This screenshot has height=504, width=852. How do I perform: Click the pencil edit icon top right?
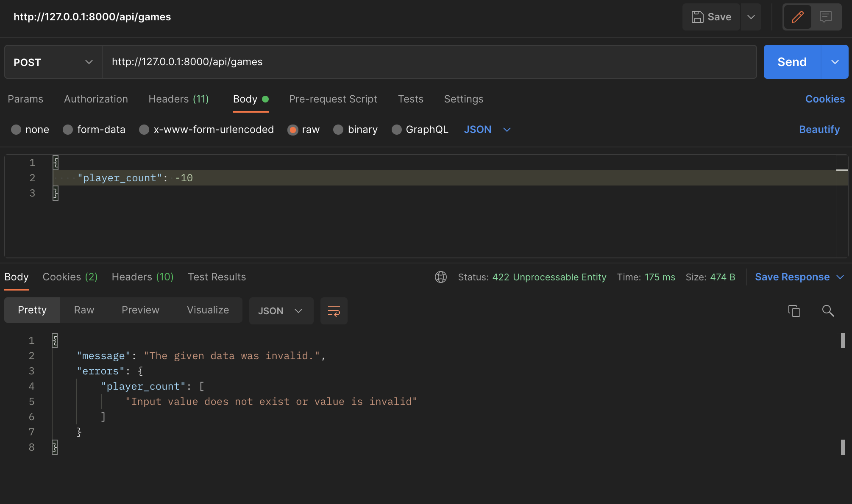tap(797, 17)
